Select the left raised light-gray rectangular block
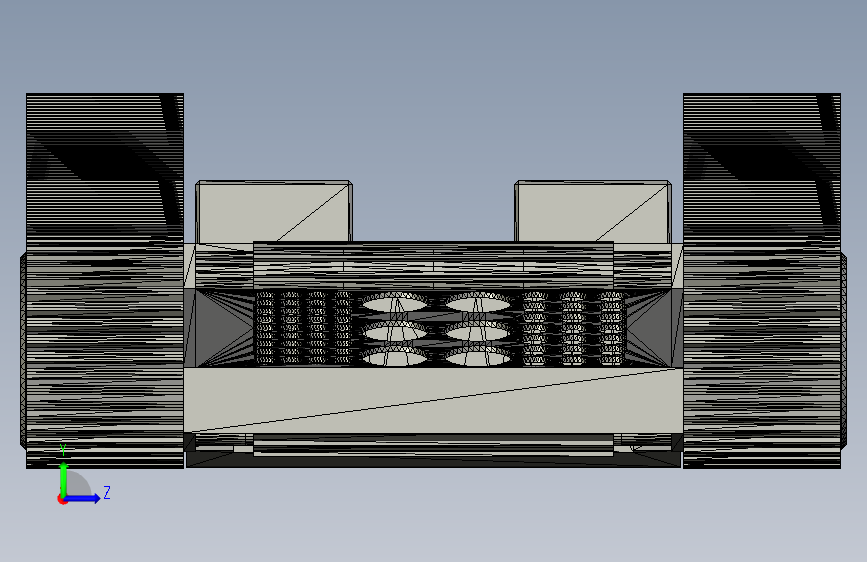 [x=274, y=211]
